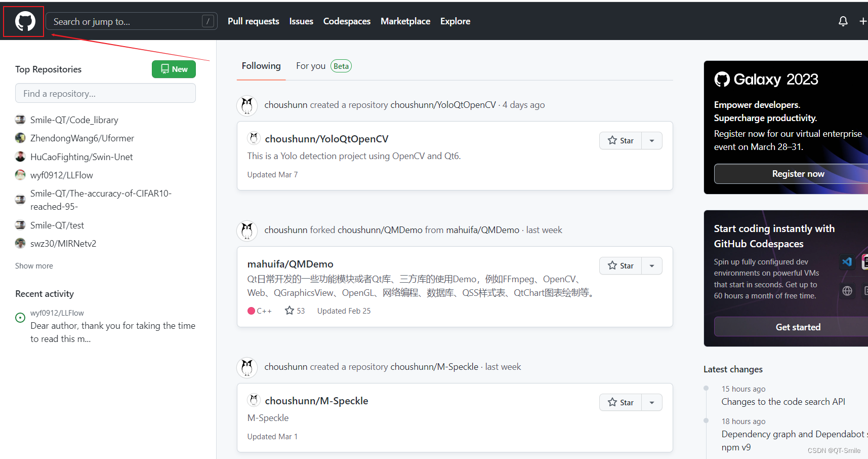Open the 'Dear author, thank you' issue

click(x=113, y=332)
